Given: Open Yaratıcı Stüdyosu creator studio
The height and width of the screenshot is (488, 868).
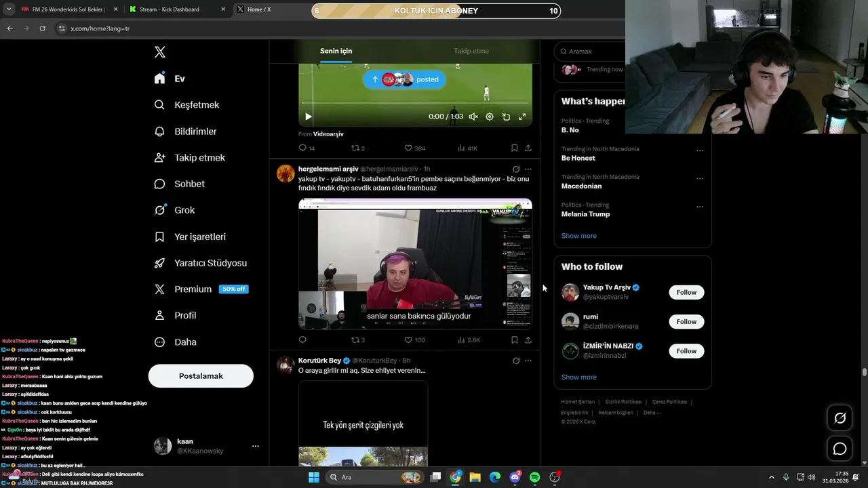Looking at the screenshot, I should click(x=200, y=263).
